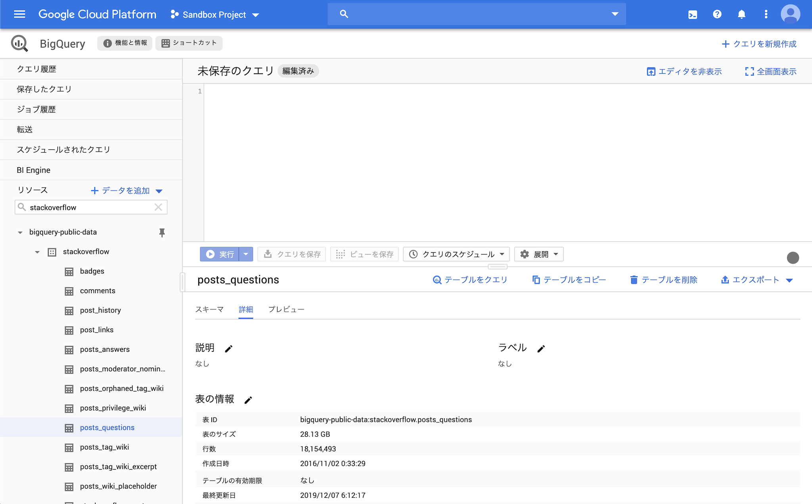
Task: Expand the search bar dropdown arrow
Action: point(615,14)
